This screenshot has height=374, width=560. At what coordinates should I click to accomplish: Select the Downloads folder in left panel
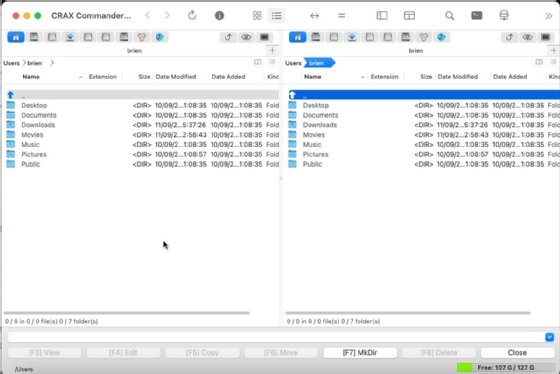point(142,125)
